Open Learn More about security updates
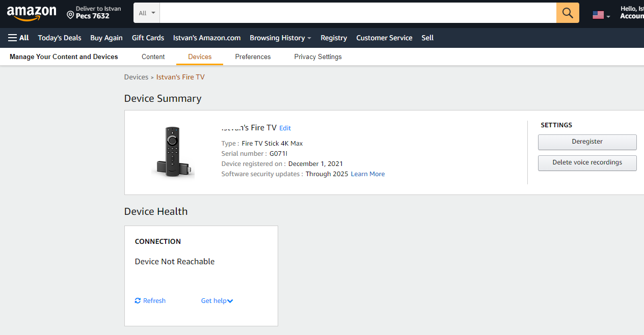644x335 pixels. point(368,174)
